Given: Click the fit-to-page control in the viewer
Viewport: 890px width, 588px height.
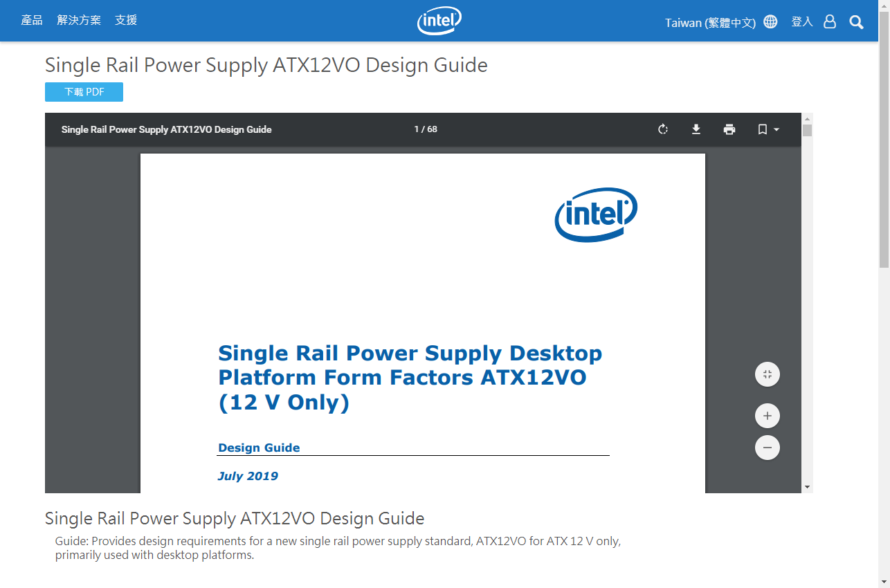Looking at the screenshot, I should point(767,374).
